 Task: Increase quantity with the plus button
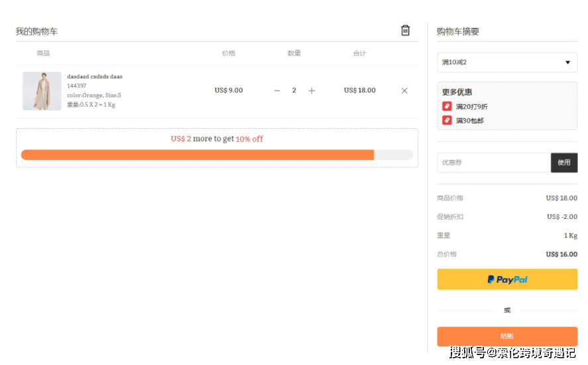[x=312, y=91]
